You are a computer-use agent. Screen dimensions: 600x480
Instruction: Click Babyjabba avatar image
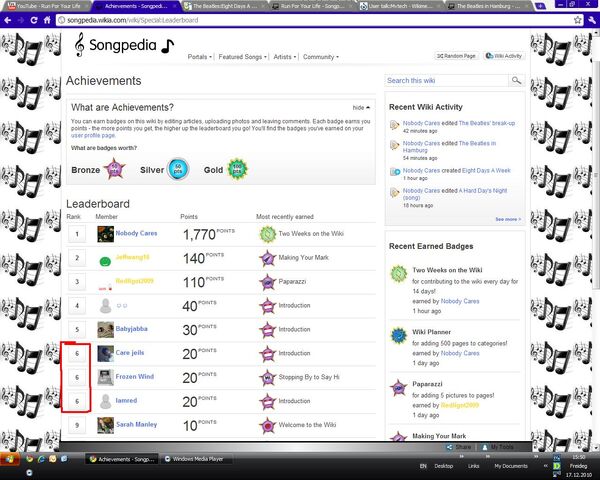tap(105, 330)
